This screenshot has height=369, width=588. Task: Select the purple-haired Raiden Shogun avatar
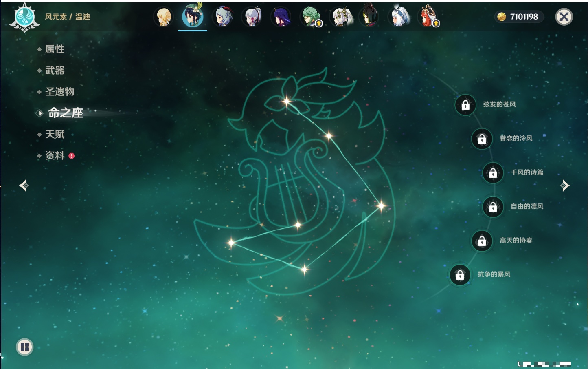click(x=281, y=17)
